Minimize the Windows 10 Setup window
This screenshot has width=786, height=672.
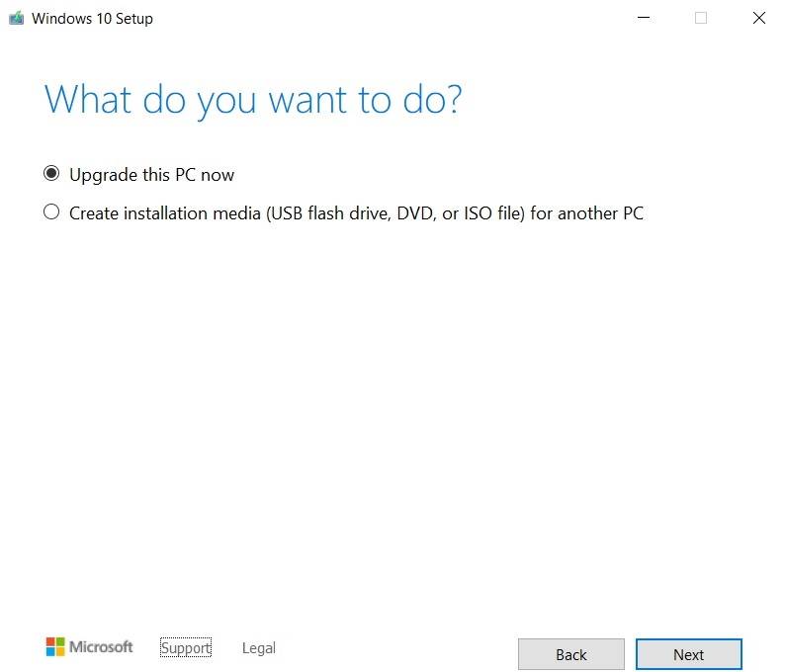(x=644, y=18)
